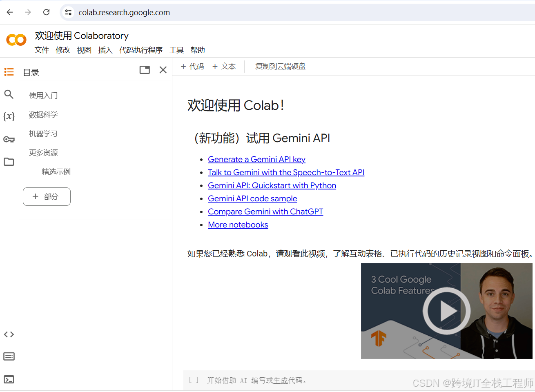Click the 生成 link in code cell
The width and height of the screenshot is (535, 392).
[x=281, y=381]
